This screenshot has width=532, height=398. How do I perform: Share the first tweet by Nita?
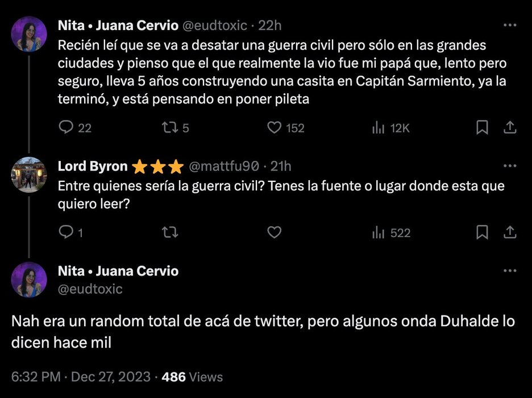click(510, 128)
